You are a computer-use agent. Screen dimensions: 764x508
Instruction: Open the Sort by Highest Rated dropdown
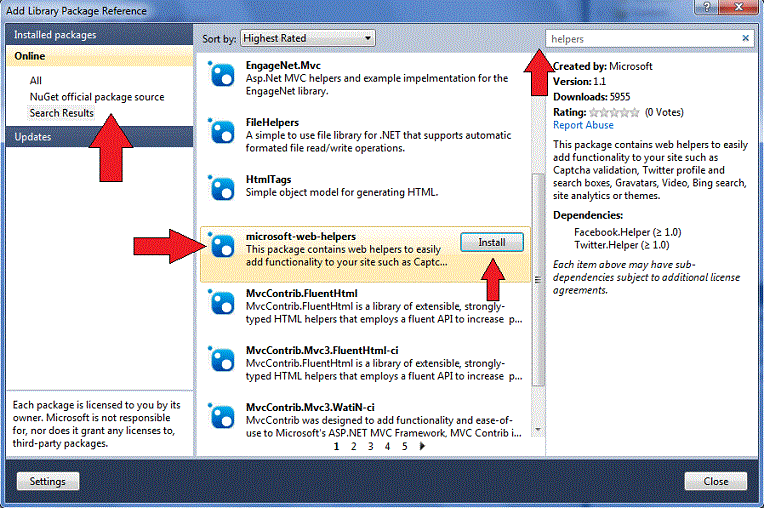pyautogui.click(x=307, y=38)
